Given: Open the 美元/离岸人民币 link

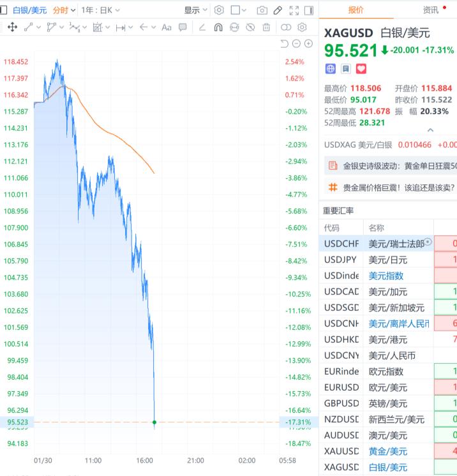Looking at the screenshot, I should click(x=399, y=324).
